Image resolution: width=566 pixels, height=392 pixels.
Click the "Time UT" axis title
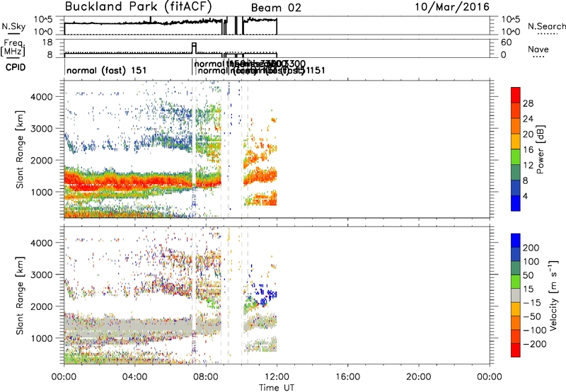[277, 388]
